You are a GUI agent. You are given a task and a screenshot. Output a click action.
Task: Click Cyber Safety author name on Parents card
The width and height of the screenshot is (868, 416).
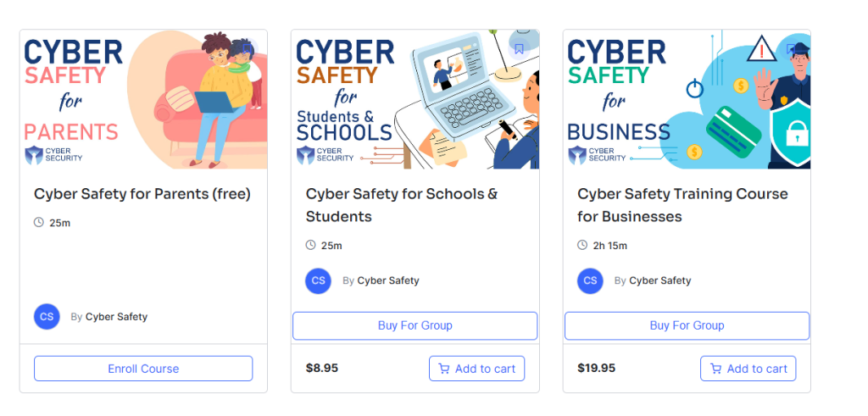tap(116, 317)
